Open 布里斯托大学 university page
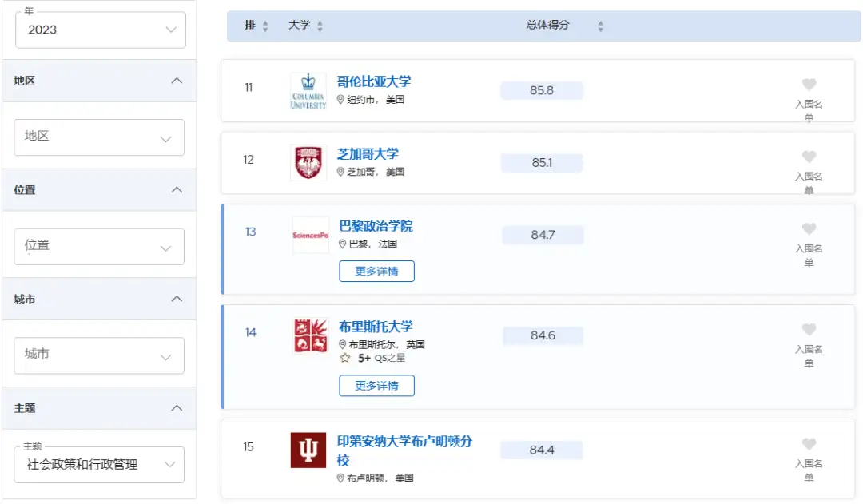 point(376,327)
